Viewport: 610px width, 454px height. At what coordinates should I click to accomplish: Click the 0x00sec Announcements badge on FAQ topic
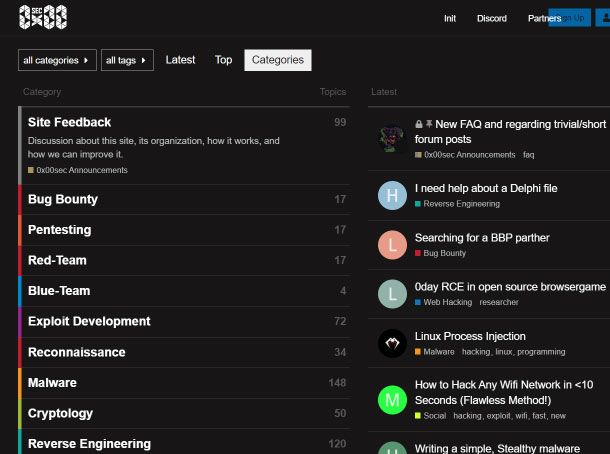pyautogui.click(x=465, y=155)
